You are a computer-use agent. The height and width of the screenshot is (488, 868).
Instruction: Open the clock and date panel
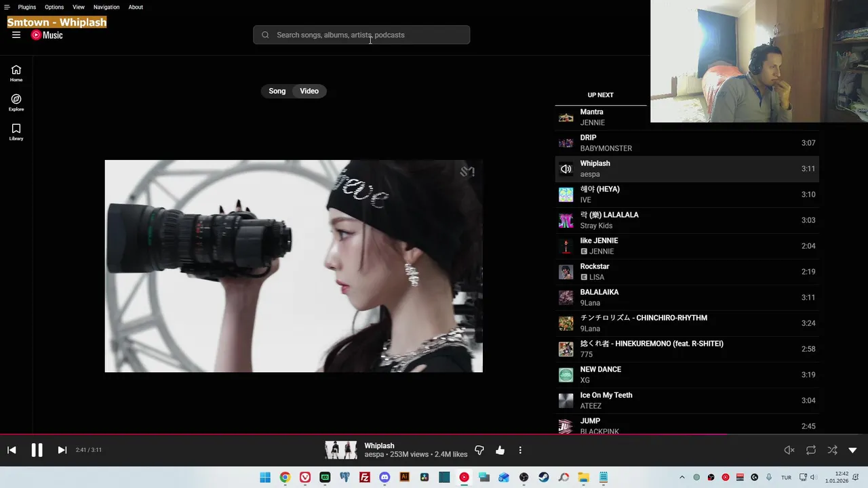[838, 477]
